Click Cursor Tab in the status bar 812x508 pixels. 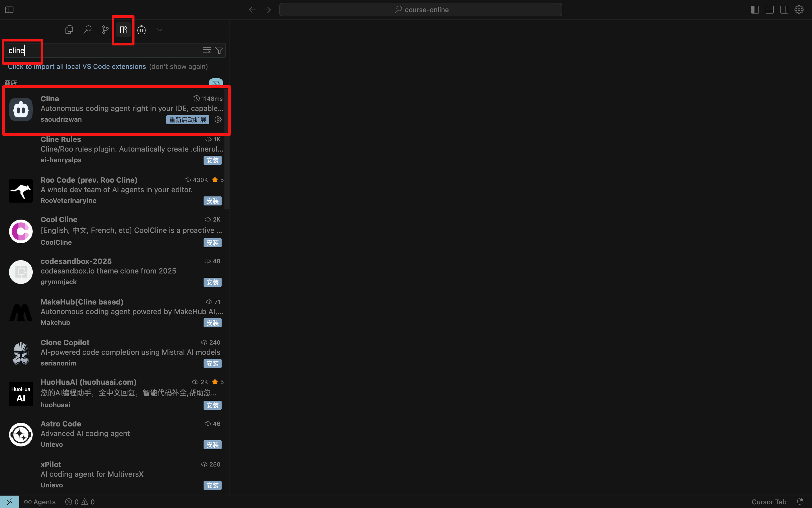769,502
